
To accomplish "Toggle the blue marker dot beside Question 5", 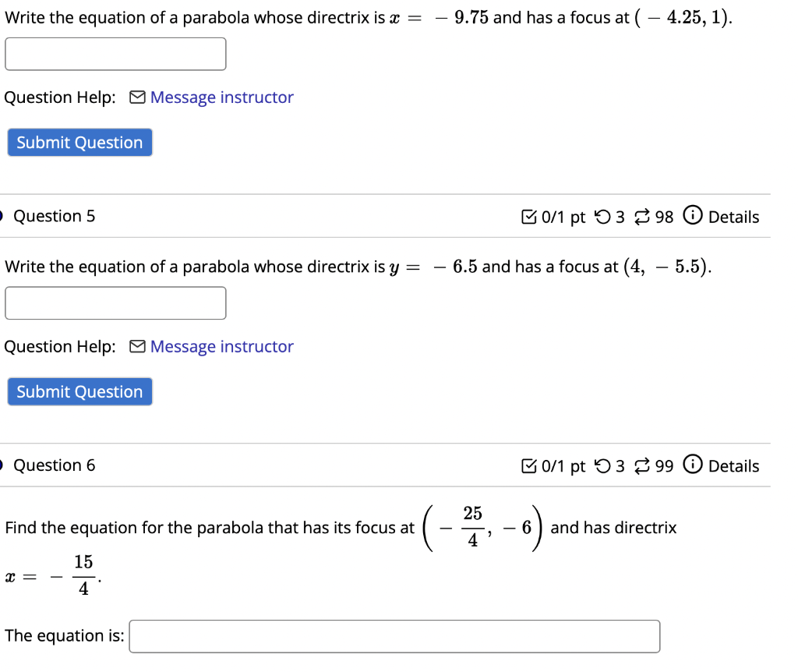I will click(x=2, y=216).
